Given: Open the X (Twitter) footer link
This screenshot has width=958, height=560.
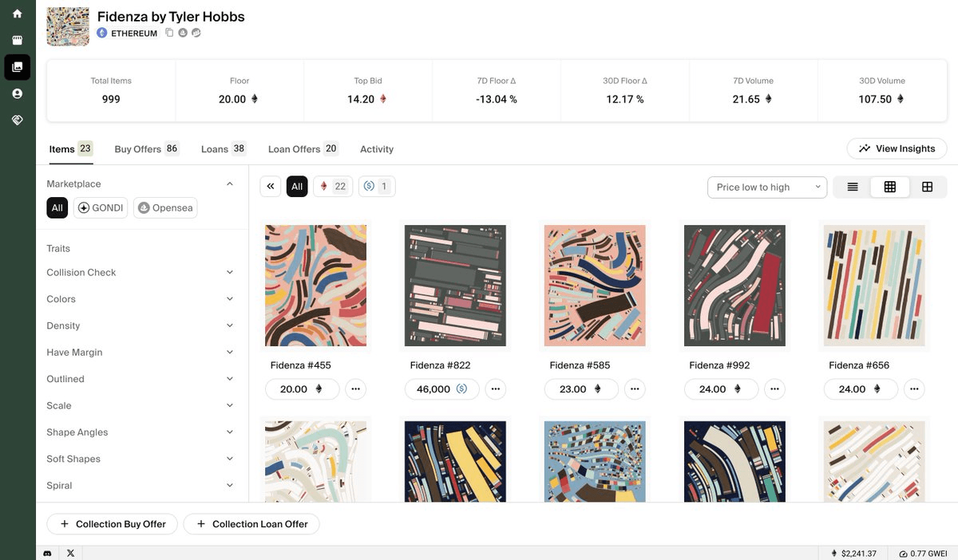Looking at the screenshot, I should pyautogui.click(x=70, y=553).
